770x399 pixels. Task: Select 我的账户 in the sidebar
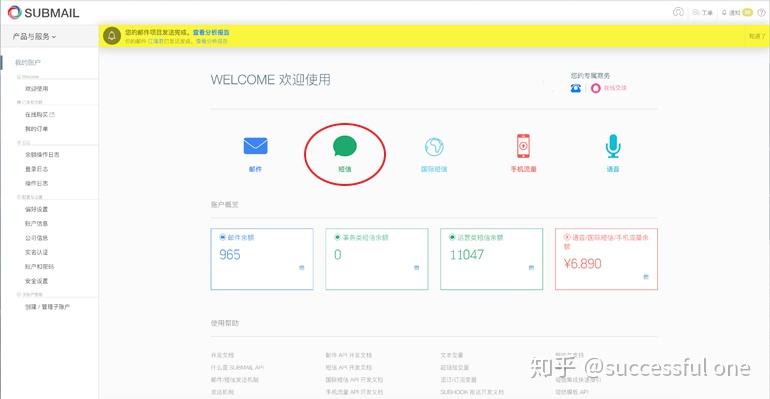pos(28,62)
